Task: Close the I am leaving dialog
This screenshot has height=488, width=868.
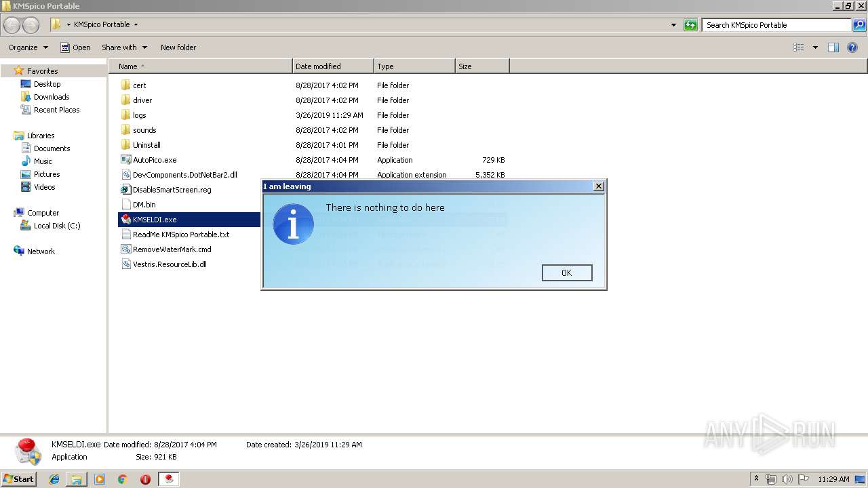Action: click(x=598, y=186)
